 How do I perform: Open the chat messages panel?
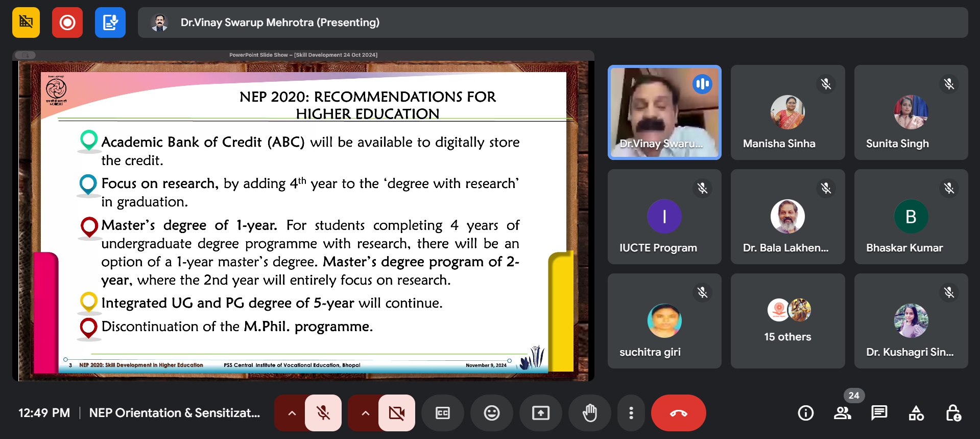(879, 413)
